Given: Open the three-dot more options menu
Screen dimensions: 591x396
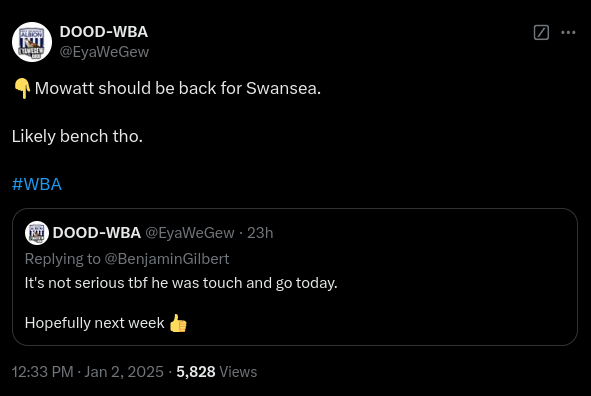Looking at the screenshot, I should click(568, 32).
